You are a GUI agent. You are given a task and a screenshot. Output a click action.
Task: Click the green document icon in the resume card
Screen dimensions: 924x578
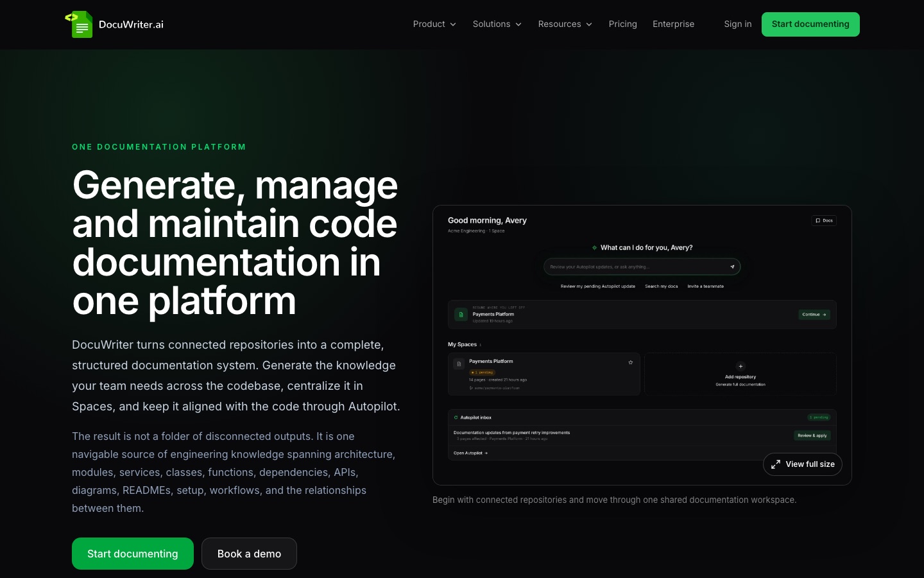pyautogui.click(x=461, y=315)
